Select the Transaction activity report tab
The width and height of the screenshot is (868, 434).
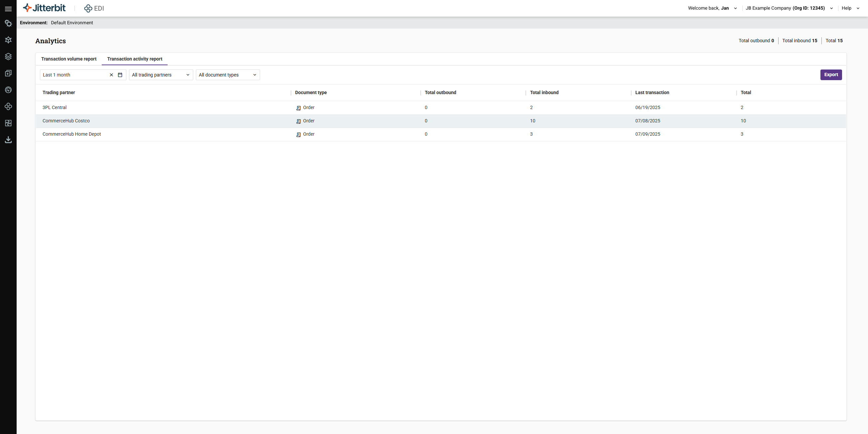134,59
